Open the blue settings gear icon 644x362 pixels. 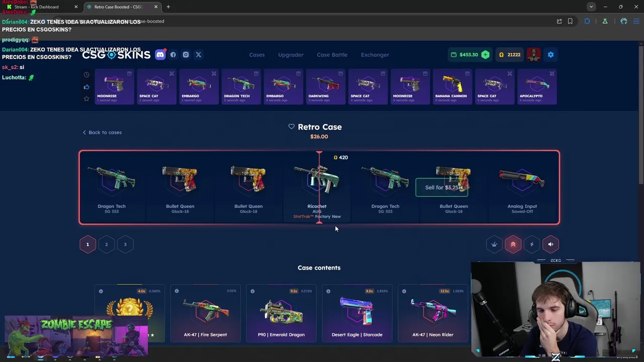click(x=550, y=55)
